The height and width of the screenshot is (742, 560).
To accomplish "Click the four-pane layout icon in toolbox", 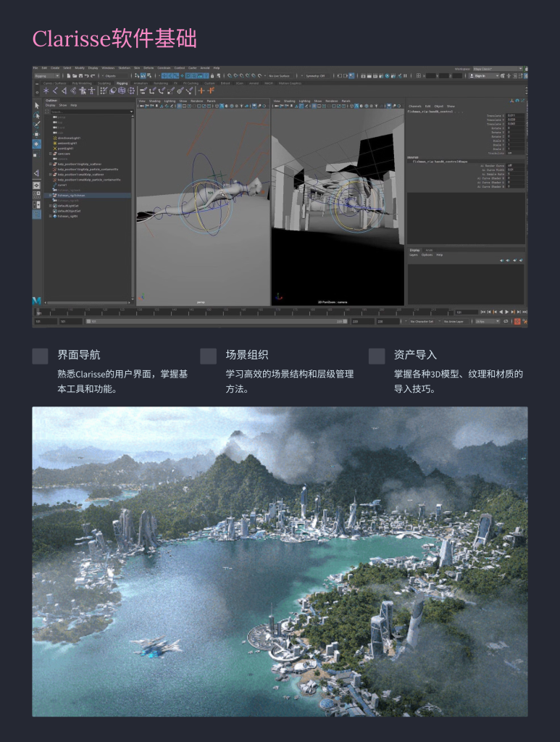I will [36, 194].
